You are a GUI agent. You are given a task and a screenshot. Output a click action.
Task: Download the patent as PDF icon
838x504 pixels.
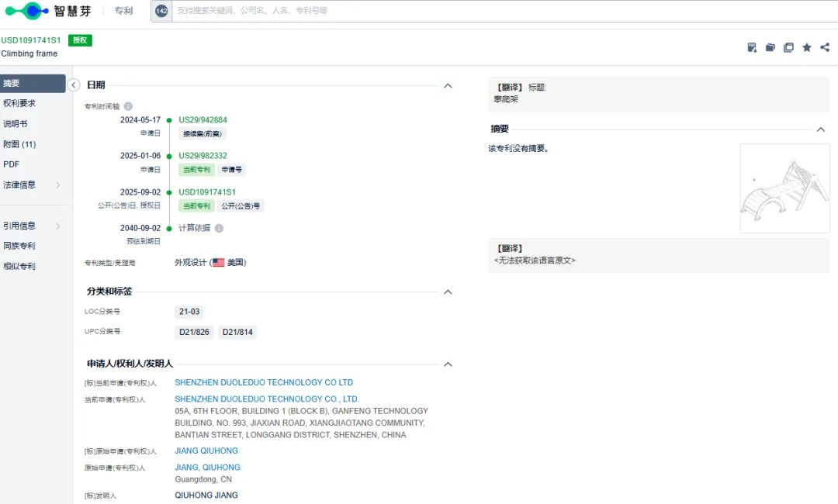[752, 47]
